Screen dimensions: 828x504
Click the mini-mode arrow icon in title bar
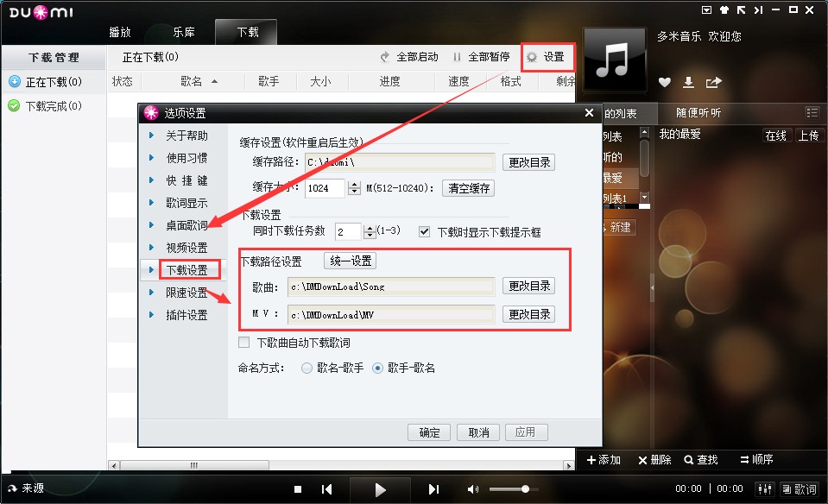click(742, 9)
